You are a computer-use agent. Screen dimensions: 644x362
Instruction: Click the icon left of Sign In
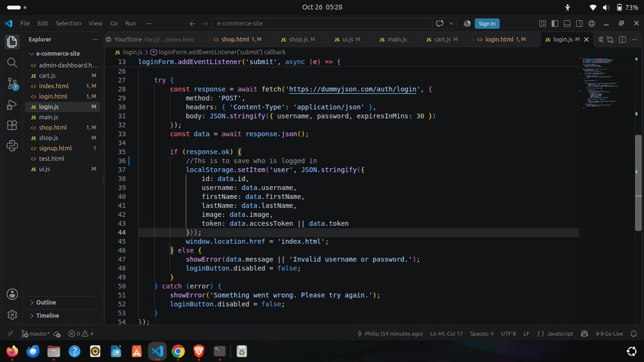coord(467,24)
